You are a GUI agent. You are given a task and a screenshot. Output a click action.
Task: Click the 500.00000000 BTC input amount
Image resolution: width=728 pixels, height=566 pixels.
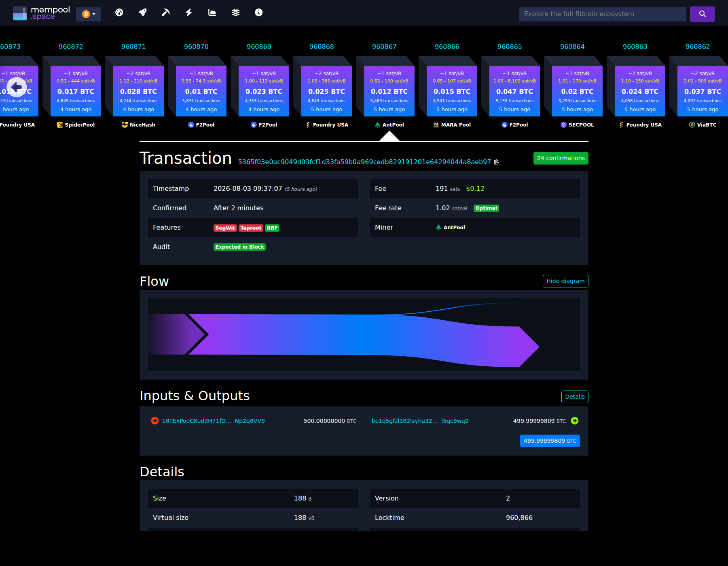[330, 421]
